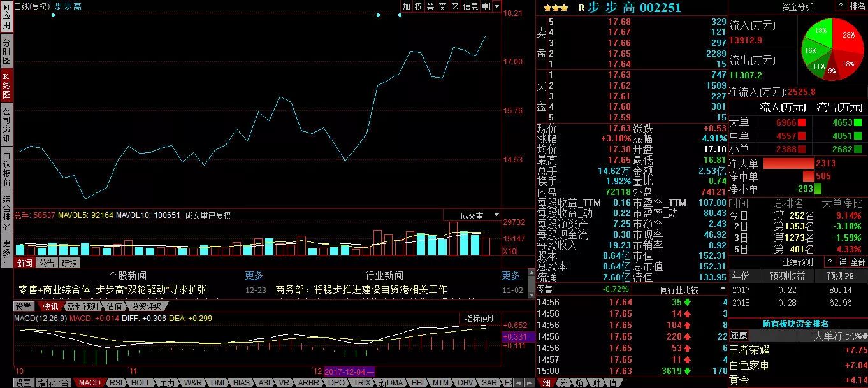Viewport: 868px width, 388px height.
Task: Click the 还原 button
Action: click(739, 336)
